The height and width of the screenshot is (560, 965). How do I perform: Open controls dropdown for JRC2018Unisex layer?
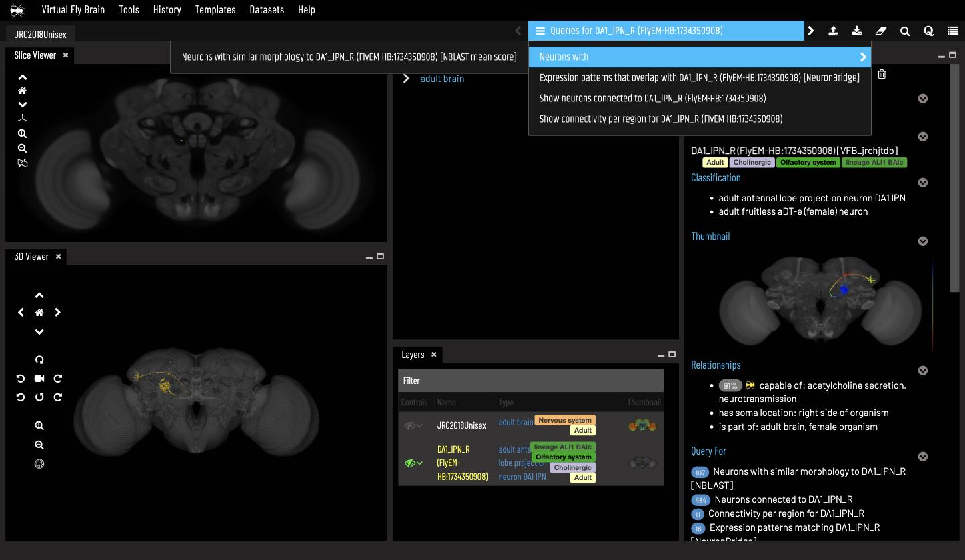click(419, 425)
